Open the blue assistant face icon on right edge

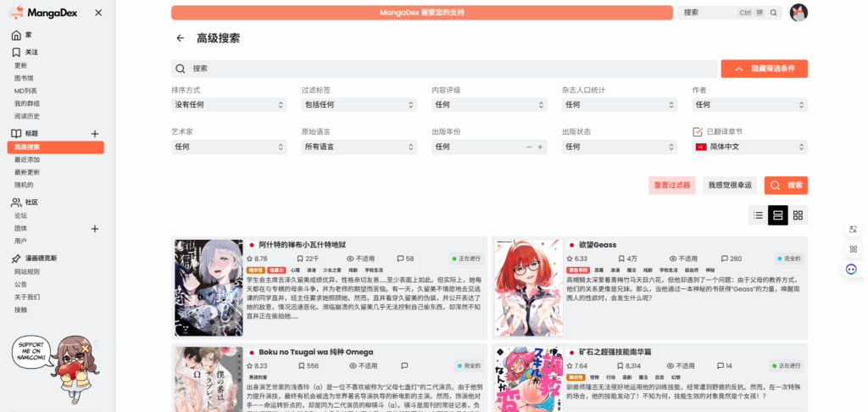point(853,269)
